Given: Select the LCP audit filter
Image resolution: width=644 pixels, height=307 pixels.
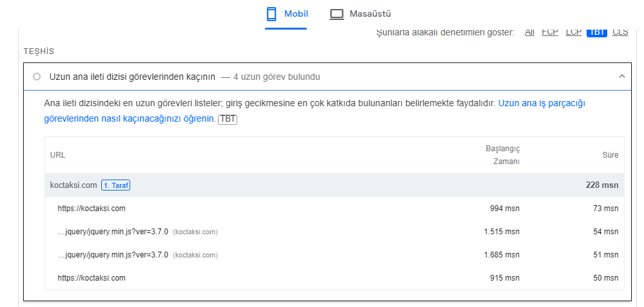Looking at the screenshot, I should tap(573, 32).
